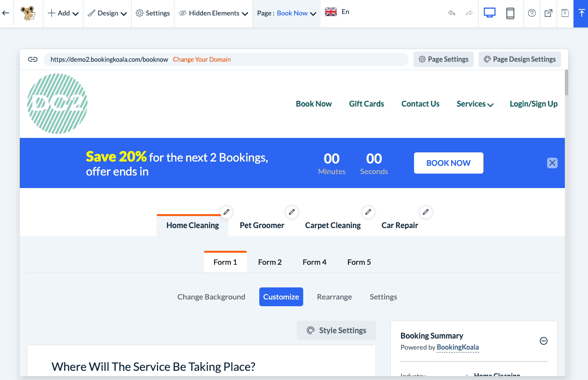Viewport: 588px width, 380px height.
Task: Collapse the Booking Summary panel
Action: (x=543, y=341)
